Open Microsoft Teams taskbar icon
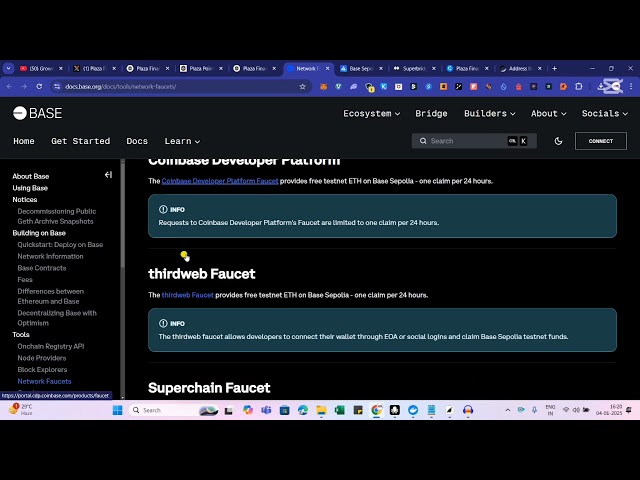Screen dimensions: 640x480 [266, 410]
